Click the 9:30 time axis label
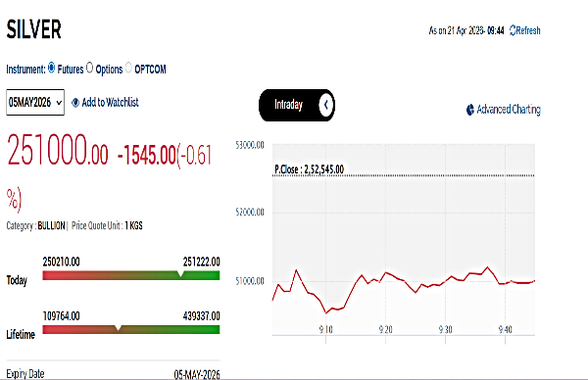 coord(446,329)
